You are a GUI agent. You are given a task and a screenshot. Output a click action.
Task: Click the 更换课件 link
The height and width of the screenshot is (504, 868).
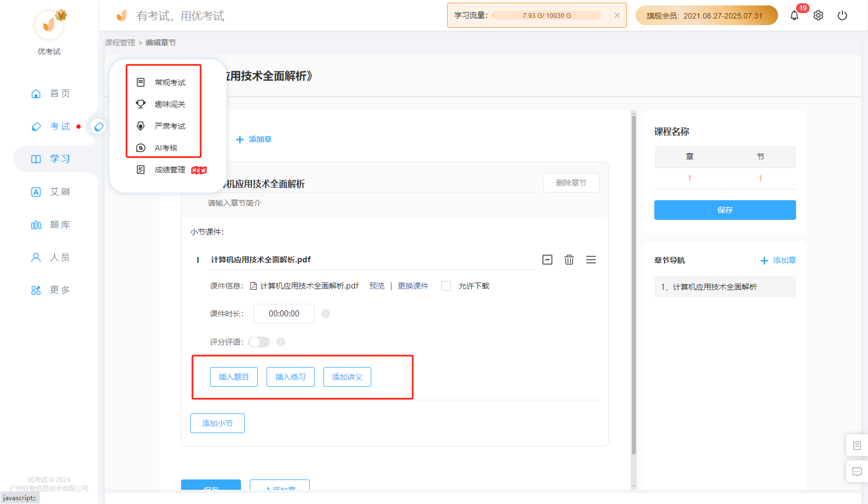(x=413, y=286)
